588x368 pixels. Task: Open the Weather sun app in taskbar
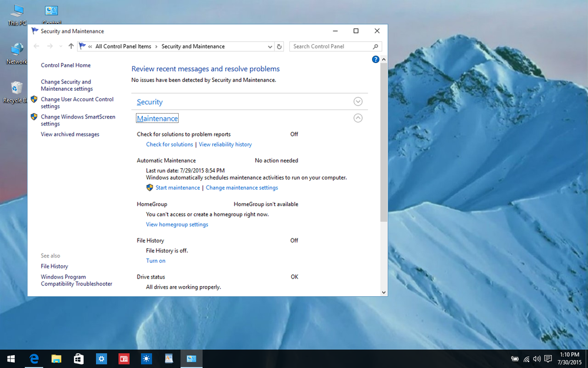click(146, 359)
